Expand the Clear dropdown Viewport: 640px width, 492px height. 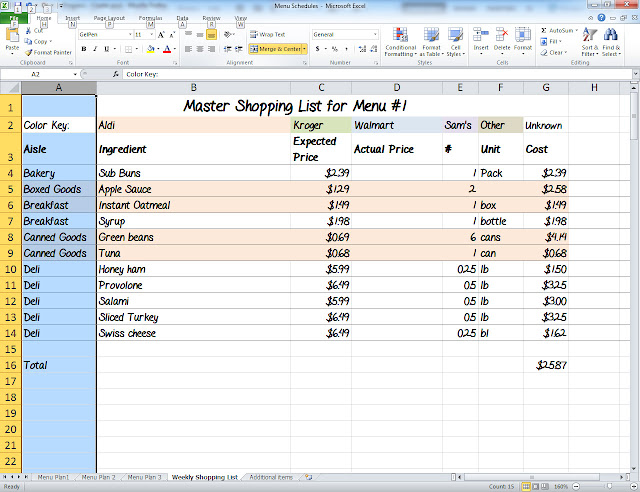(x=566, y=52)
